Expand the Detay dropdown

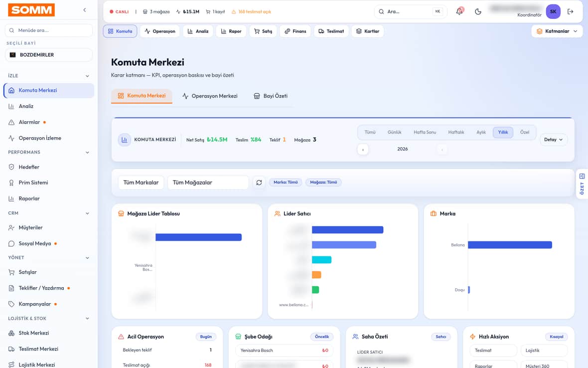553,140
